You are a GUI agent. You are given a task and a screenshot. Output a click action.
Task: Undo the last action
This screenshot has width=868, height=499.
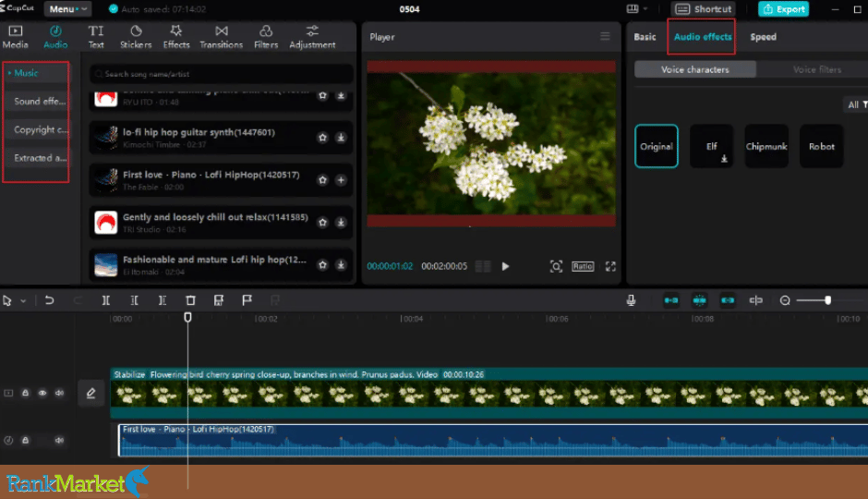(49, 300)
